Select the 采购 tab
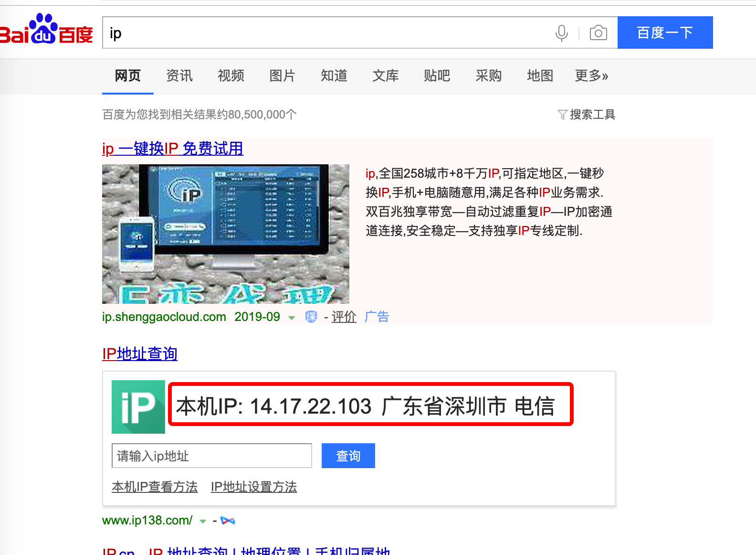Image resolution: width=756 pixels, height=555 pixels. (489, 75)
